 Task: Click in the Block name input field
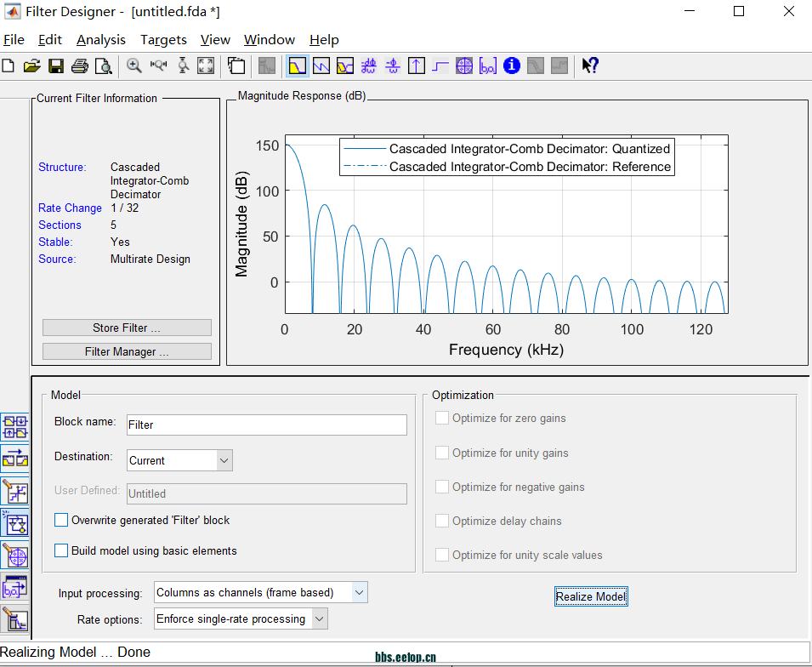pos(267,425)
